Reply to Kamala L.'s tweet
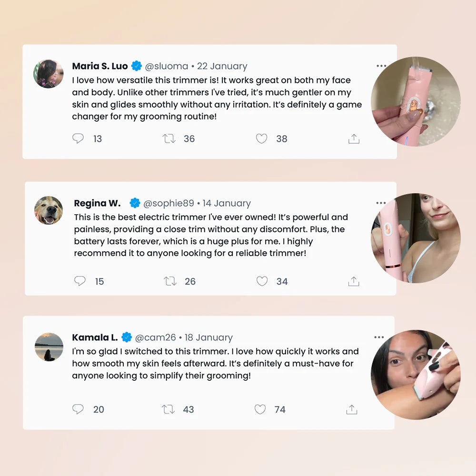Screen dimensions: 476x476 (x=78, y=409)
